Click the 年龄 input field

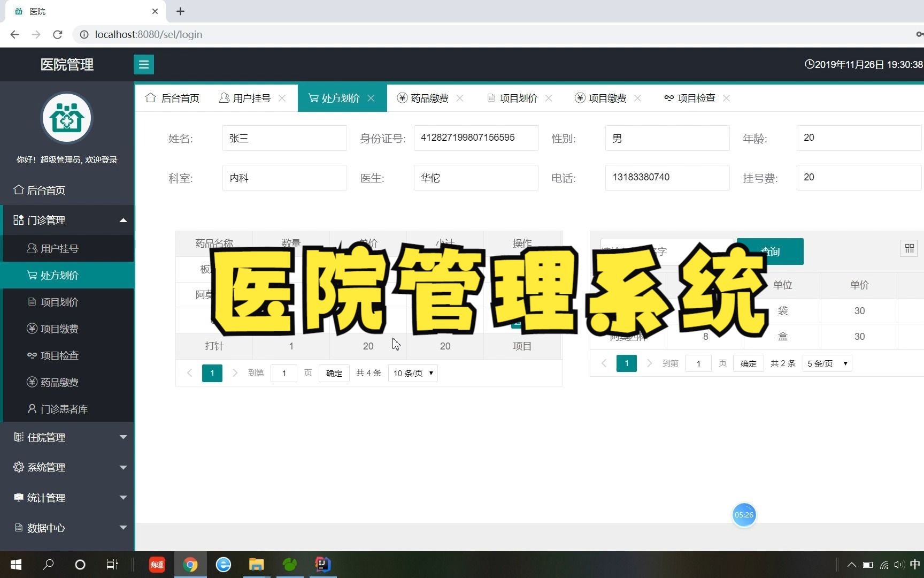[x=859, y=138]
